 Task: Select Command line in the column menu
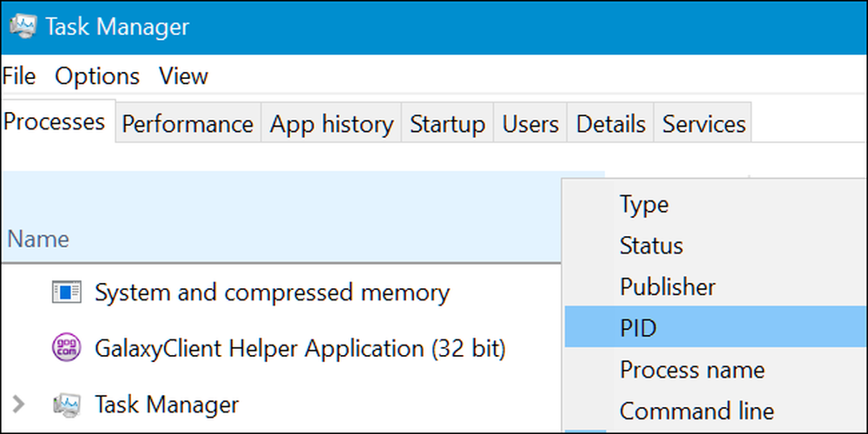point(716,411)
